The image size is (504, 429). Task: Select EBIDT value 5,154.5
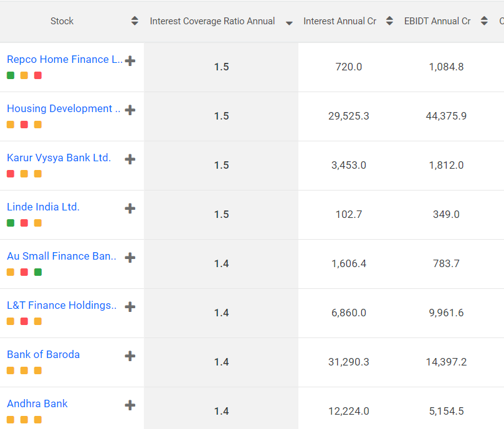click(x=446, y=411)
